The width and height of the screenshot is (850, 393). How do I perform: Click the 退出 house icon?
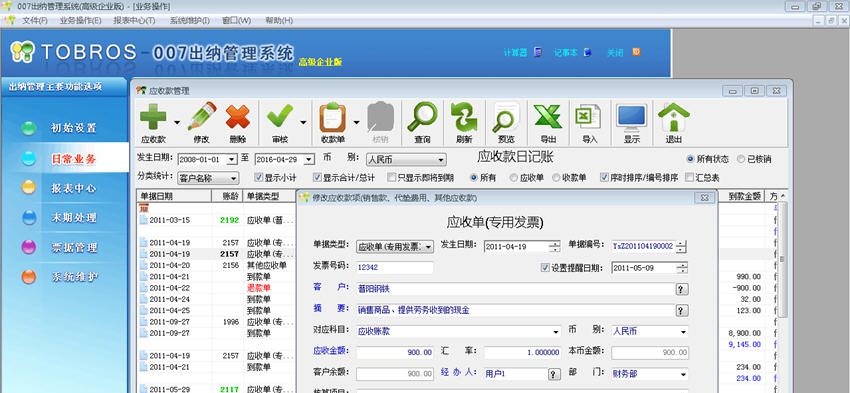[x=673, y=117]
